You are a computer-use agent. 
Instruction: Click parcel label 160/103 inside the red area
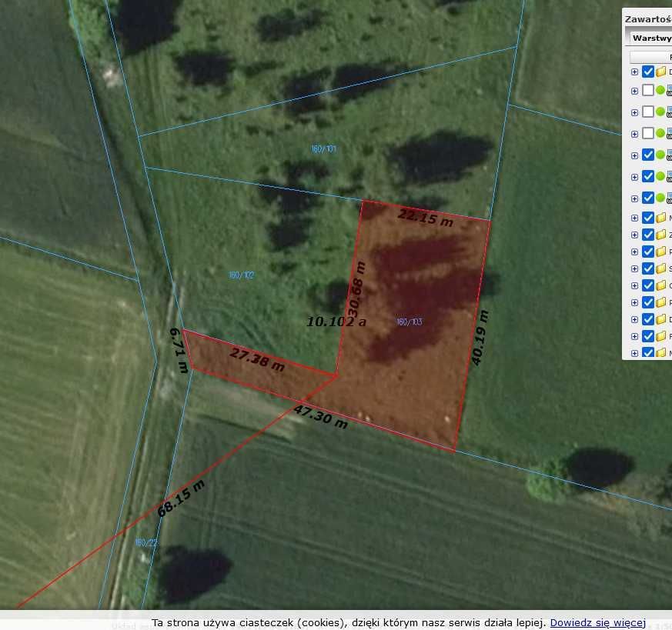[x=410, y=322]
